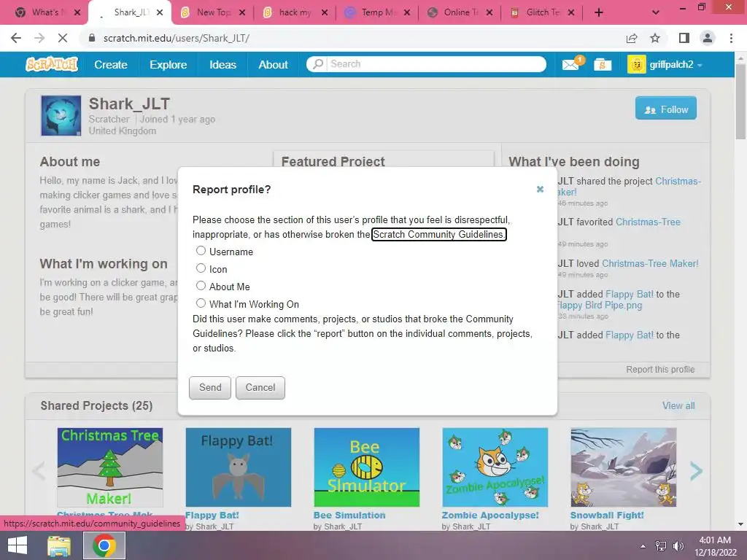Switch to the hack my tab
The image size is (747, 560).
pyautogui.click(x=293, y=12)
